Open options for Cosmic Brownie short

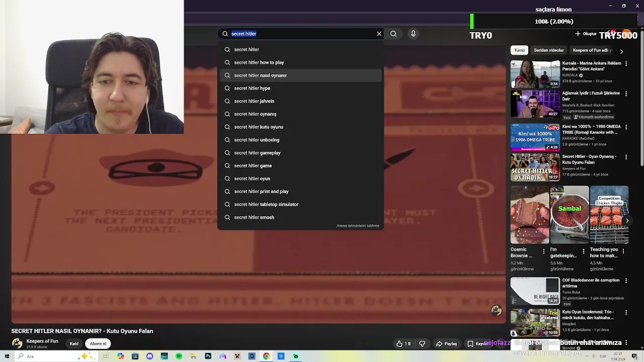[x=543, y=250]
